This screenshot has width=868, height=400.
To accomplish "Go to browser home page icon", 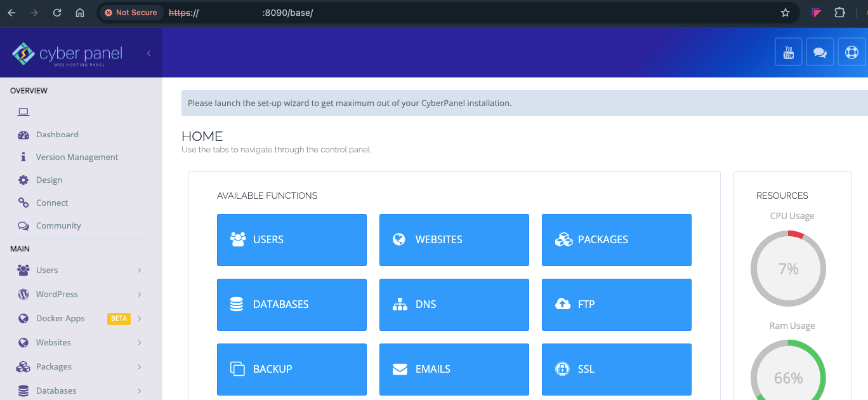I will point(79,13).
